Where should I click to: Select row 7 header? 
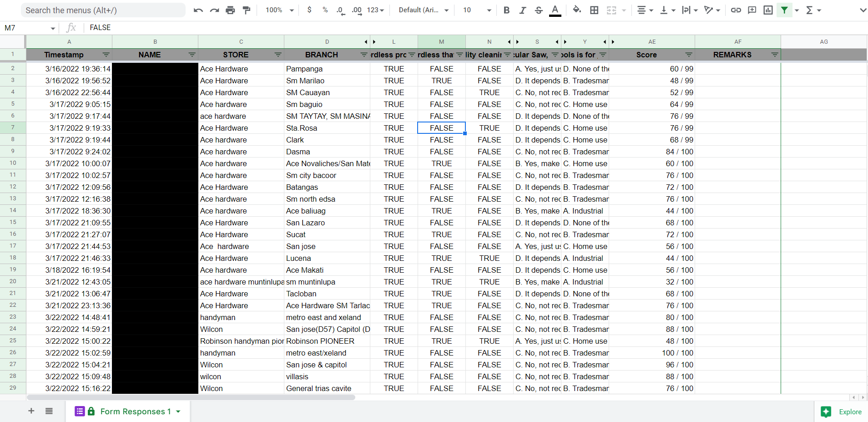tap(13, 127)
